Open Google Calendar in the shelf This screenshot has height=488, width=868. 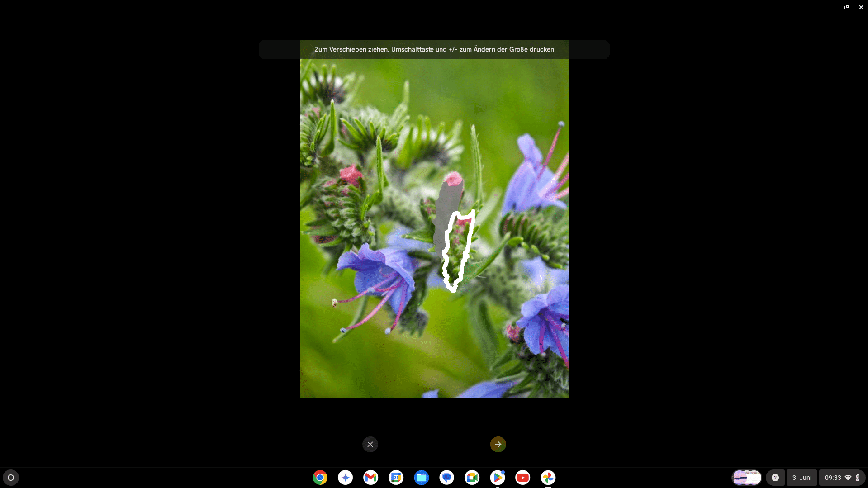(396, 478)
